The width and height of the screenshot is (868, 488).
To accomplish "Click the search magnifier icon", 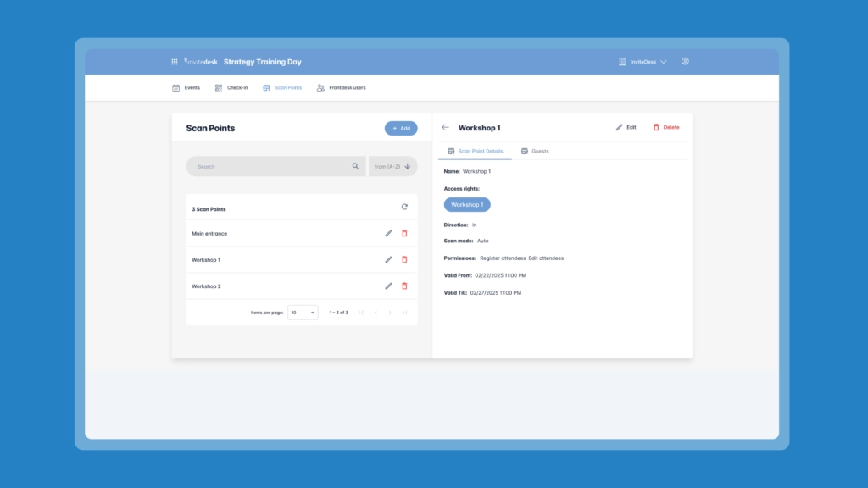I will coord(355,166).
